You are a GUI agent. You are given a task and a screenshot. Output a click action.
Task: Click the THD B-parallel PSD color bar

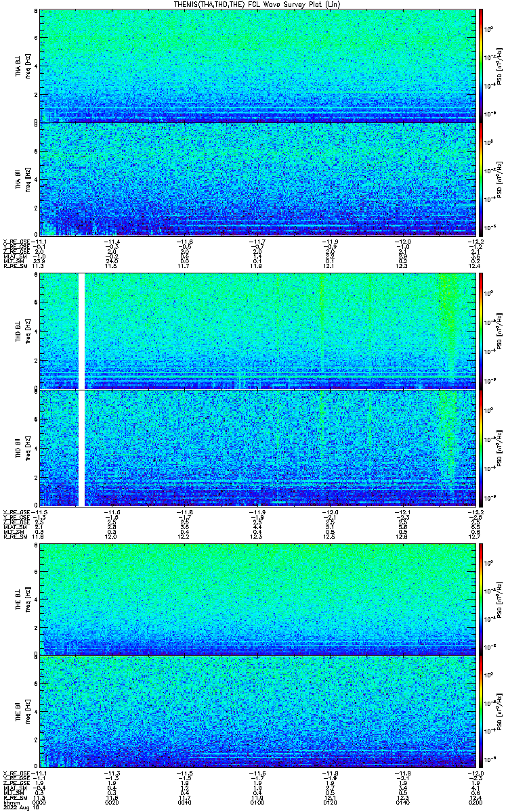coord(482,448)
